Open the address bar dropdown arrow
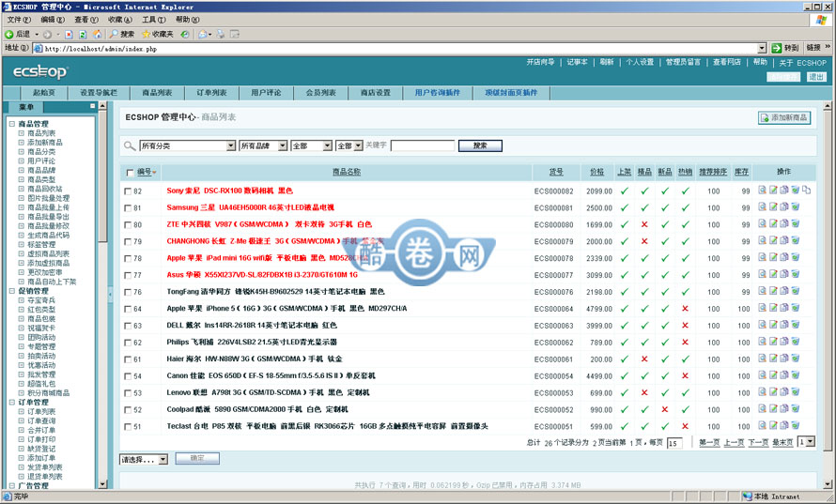 tap(762, 49)
